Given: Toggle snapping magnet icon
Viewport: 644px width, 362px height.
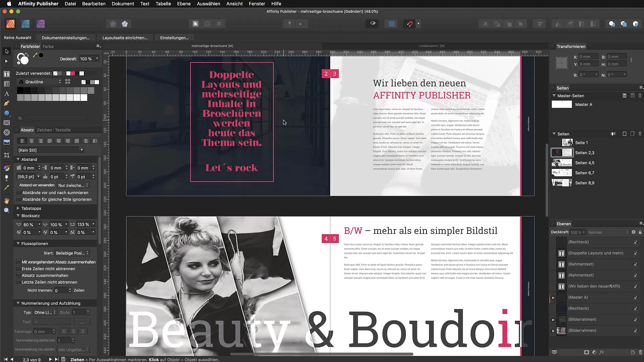Looking at the screenshot, I should 410,24.
